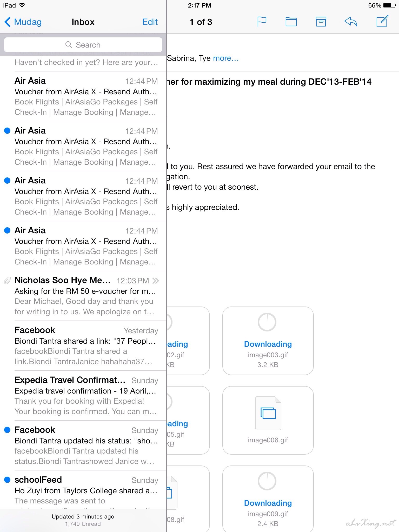
Task: Tap image009.gif downloading attachment
Action: pos(268,499)
